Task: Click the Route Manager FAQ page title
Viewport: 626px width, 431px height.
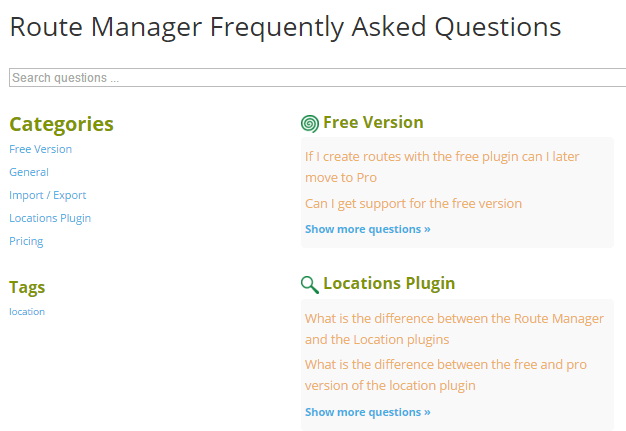Action: click(x=285, y=27)
